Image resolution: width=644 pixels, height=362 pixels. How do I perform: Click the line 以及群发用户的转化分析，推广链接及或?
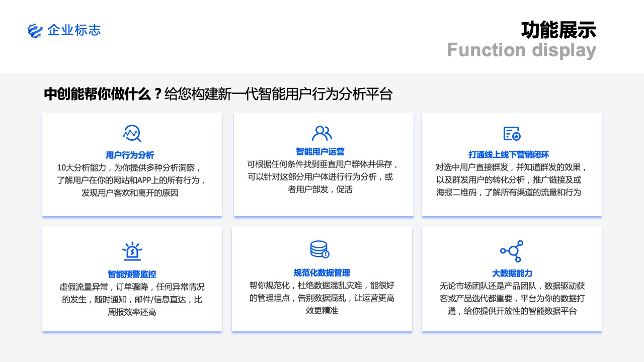(509, 180)
